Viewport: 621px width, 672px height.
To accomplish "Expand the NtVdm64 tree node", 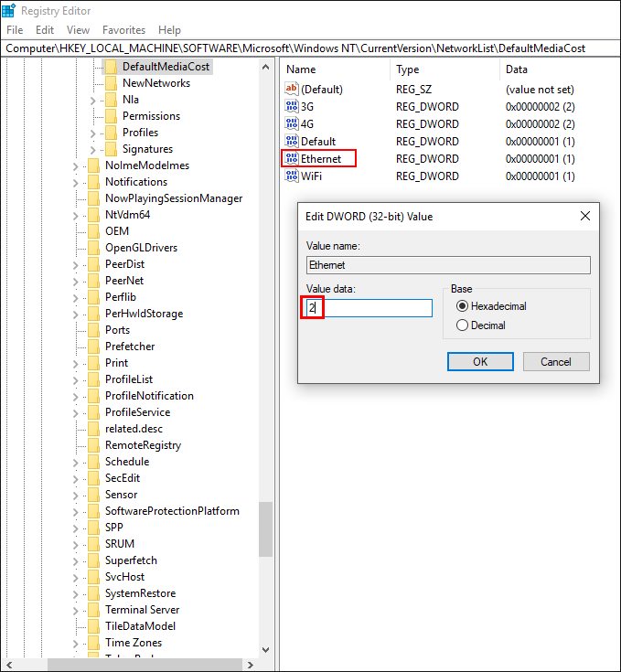I will [76, 216].
